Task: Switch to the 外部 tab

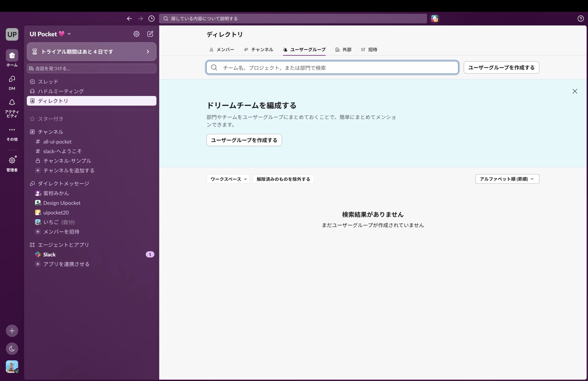Action: [343, 50]
